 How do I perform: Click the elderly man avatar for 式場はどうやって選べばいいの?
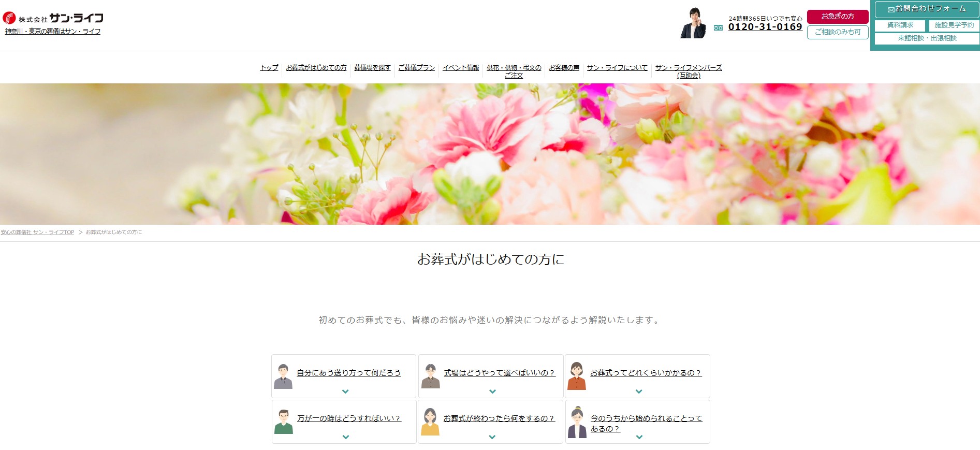coord(430,376)
